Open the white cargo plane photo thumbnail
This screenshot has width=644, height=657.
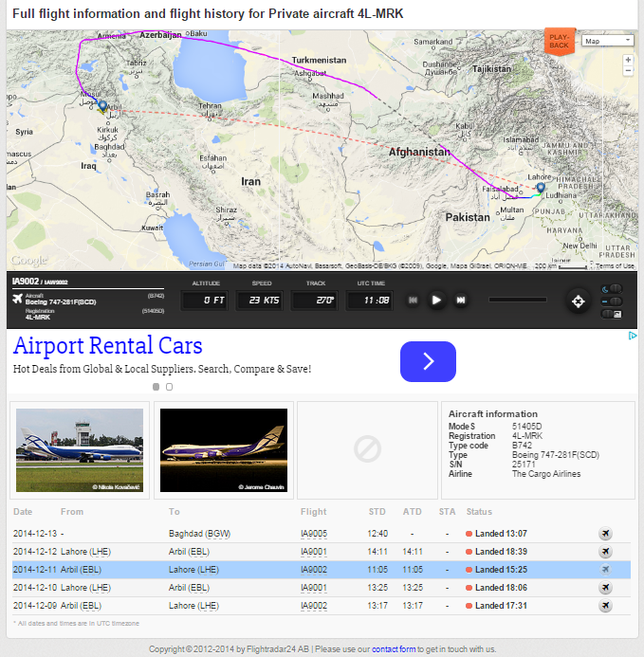point(80,449)
